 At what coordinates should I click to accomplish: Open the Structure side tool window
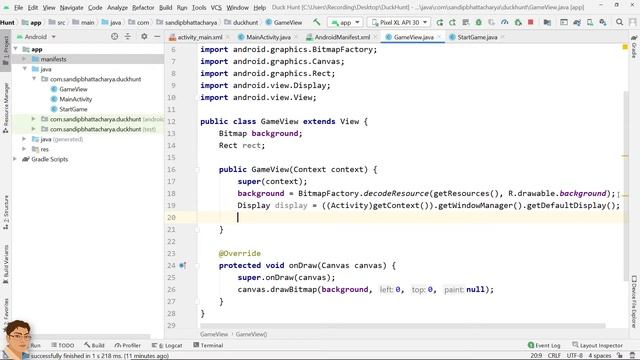pos(6,212)
